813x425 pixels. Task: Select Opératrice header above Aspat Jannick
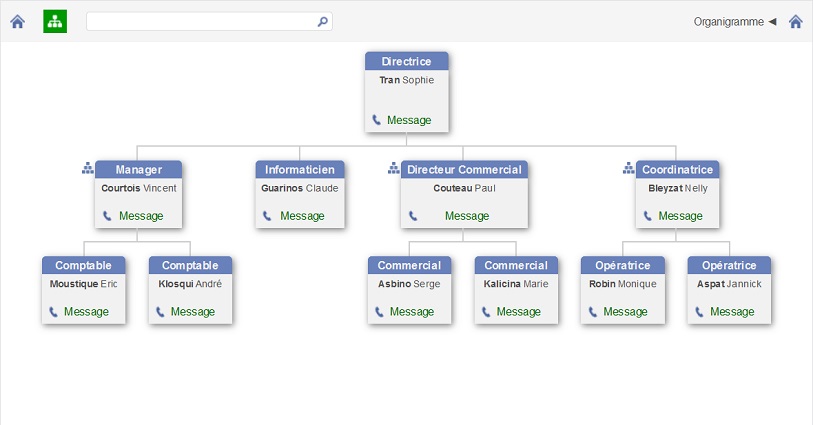729,265
